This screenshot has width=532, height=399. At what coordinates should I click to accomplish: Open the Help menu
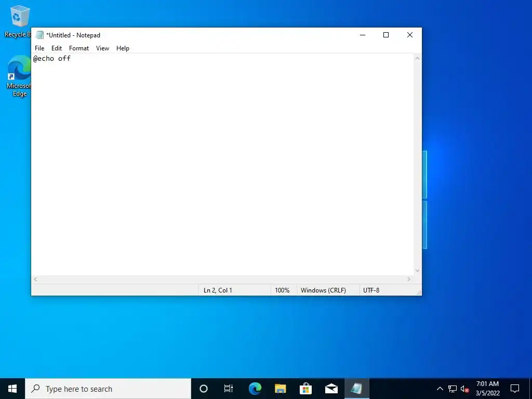click(123, 48)
